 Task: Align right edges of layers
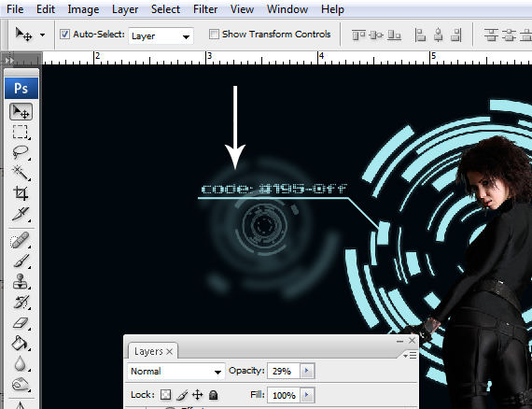[456, 35]
